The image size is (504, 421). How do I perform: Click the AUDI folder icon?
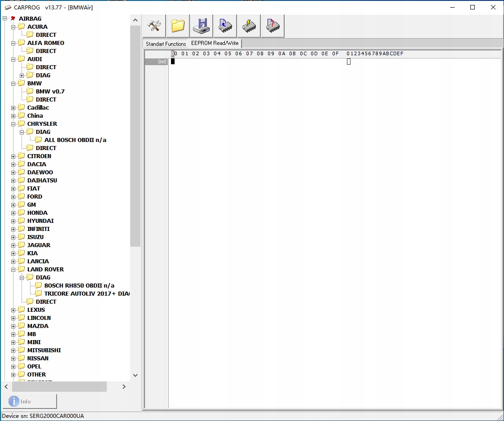[22, 58]
